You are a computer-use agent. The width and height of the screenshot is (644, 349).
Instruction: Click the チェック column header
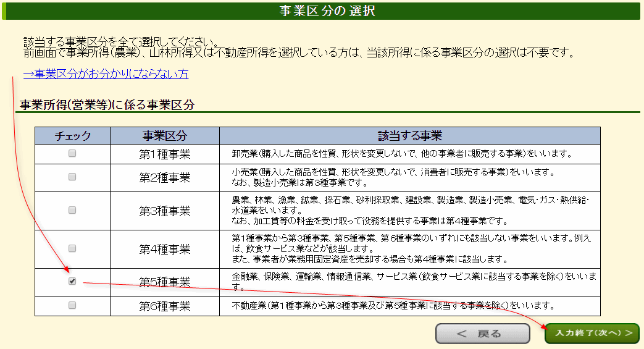[x=72, y=136]
